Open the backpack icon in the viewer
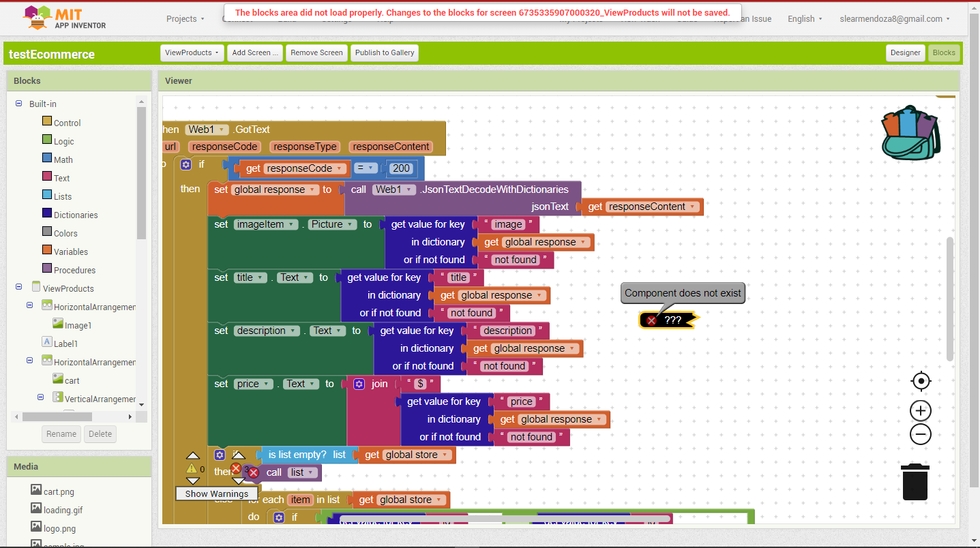 [x=911, y=134]
